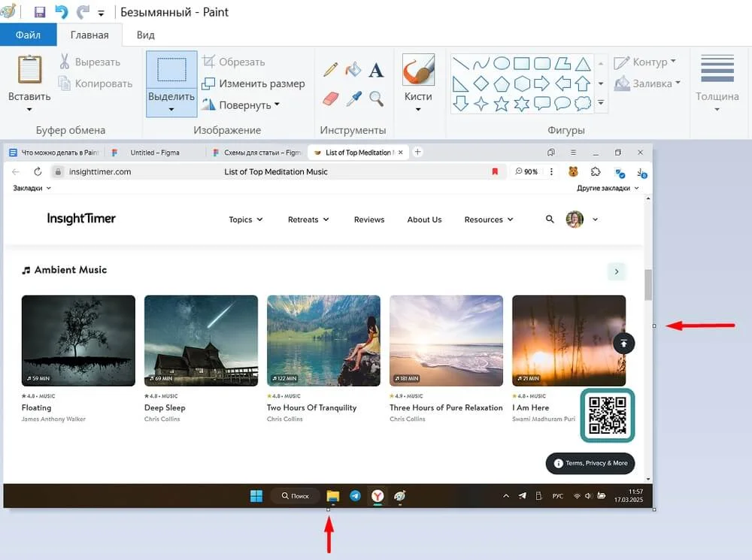Click Изменить размер resize button
The image size is (752, 560).
(253, 83)
